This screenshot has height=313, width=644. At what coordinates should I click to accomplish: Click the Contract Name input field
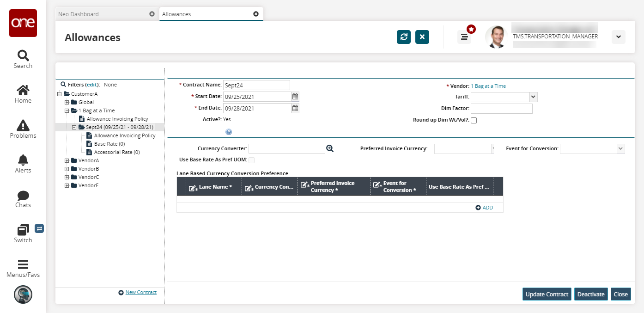tap(256, 85)
